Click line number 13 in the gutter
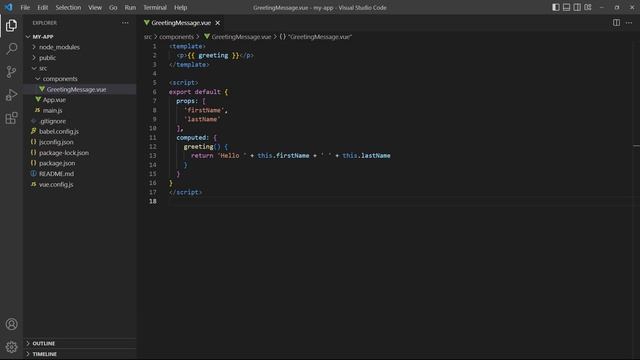Viewport: 640px width, 360px height. pos(153,156)
